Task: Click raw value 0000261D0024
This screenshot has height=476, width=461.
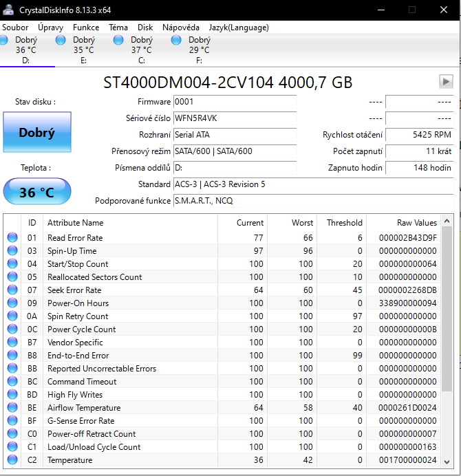Action: tap(407, 407)
